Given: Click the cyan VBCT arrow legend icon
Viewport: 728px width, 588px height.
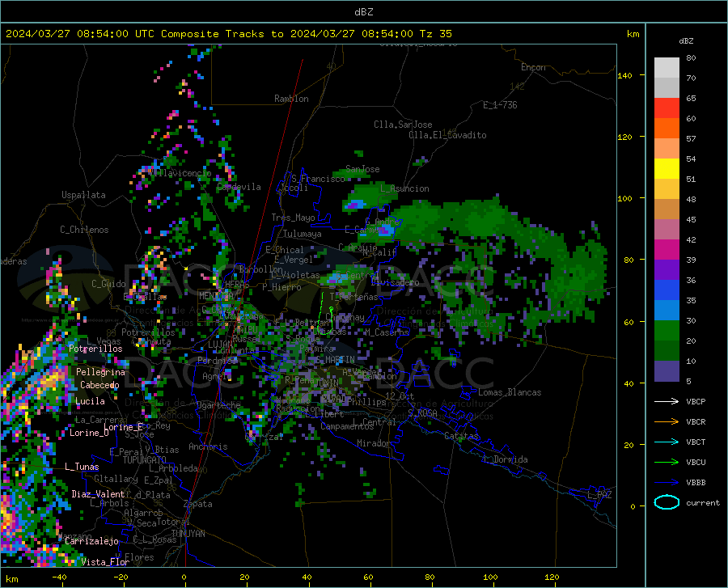Looking at the screenshot, I should click(667, 442).
